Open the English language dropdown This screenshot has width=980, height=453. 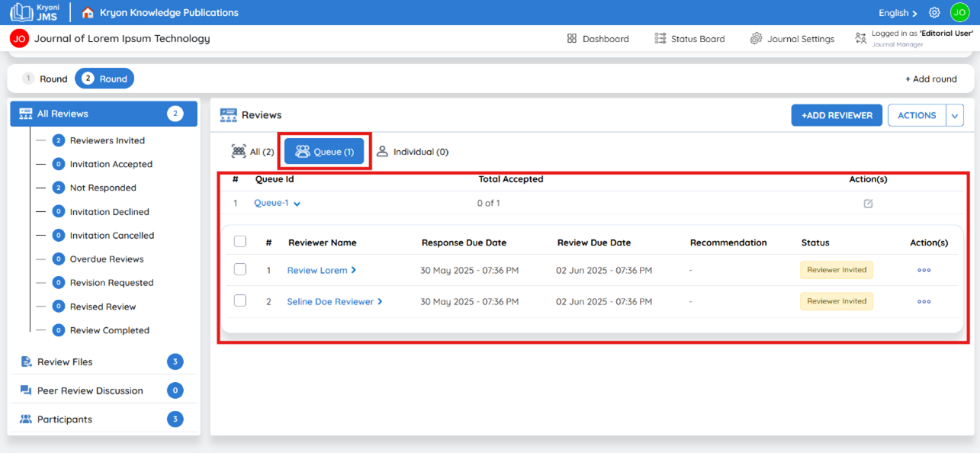tap(898, 13)
